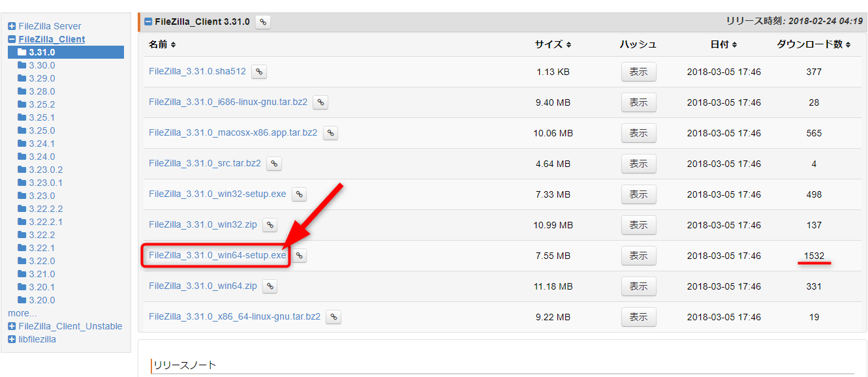The image size is (868, 377).
Task: Collapse the FileZilla_Client 3.31.0 panel header
Action: 148,22
